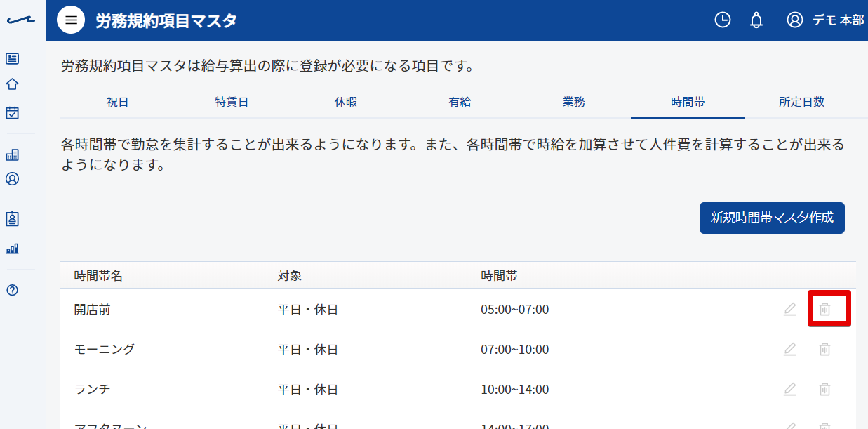Open the calendar check icon in sidebar

pos(12,112)
